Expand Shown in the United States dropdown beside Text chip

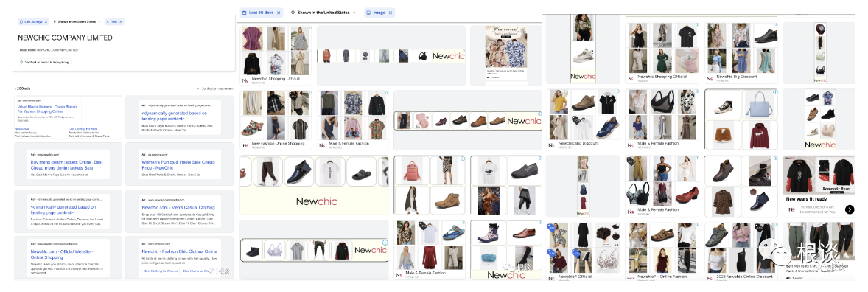(99, 21)
